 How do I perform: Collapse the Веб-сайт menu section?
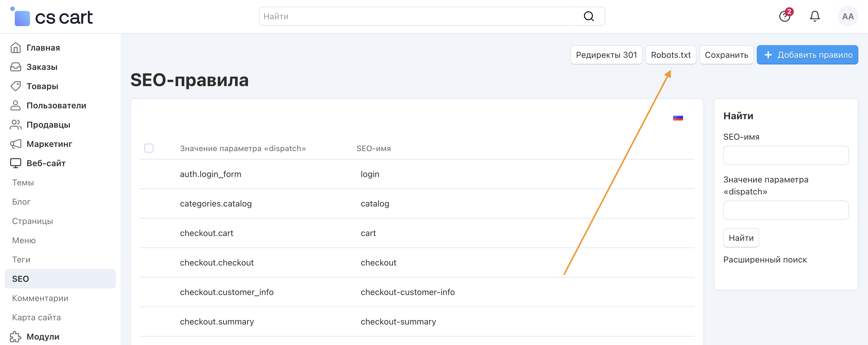tap(46, 163)
